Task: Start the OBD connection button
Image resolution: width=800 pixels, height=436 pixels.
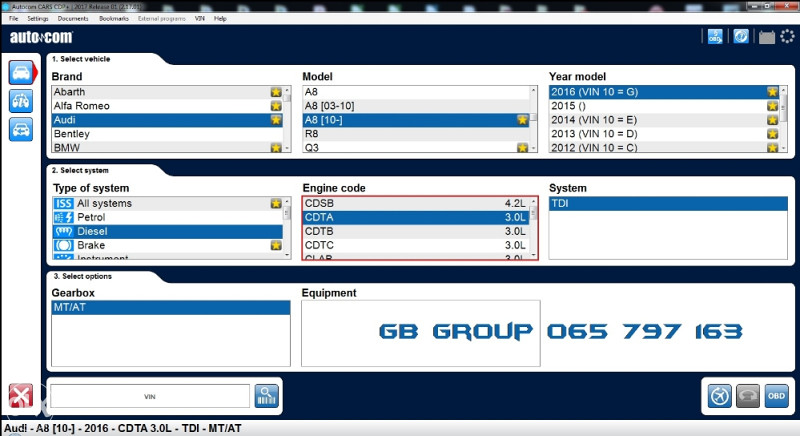Action: click(777, 396)
